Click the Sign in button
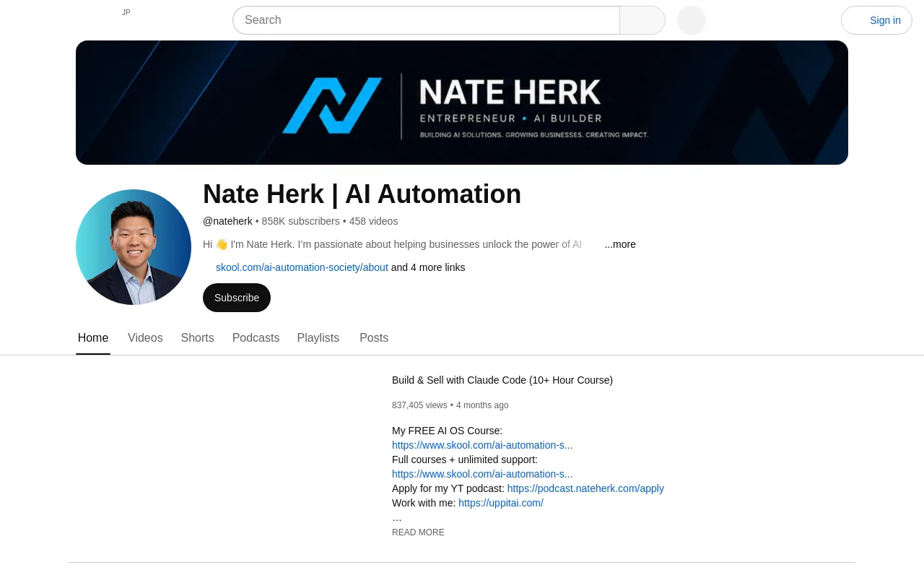Image resolution: width=924 pixels, height=578 pixels. (876, 20)
